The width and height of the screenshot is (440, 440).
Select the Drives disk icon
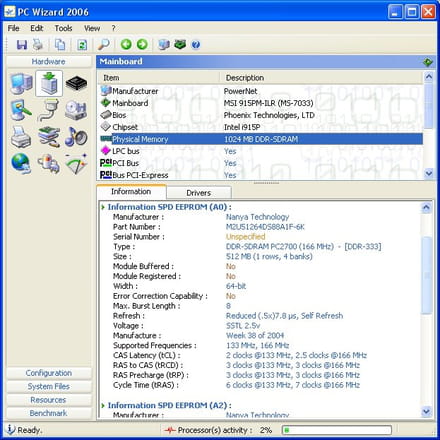(x=76, y=110)
